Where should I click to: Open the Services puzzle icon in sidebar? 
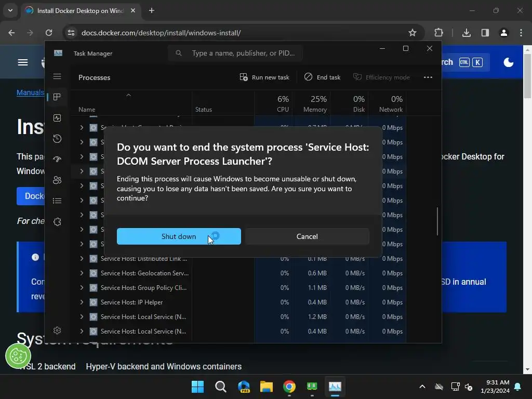(57, 222)
